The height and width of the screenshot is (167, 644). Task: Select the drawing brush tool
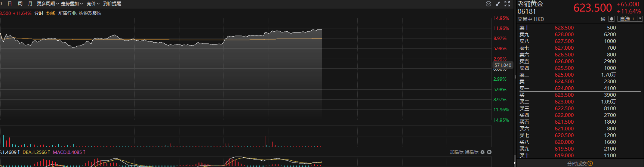[x=498, y=4]
